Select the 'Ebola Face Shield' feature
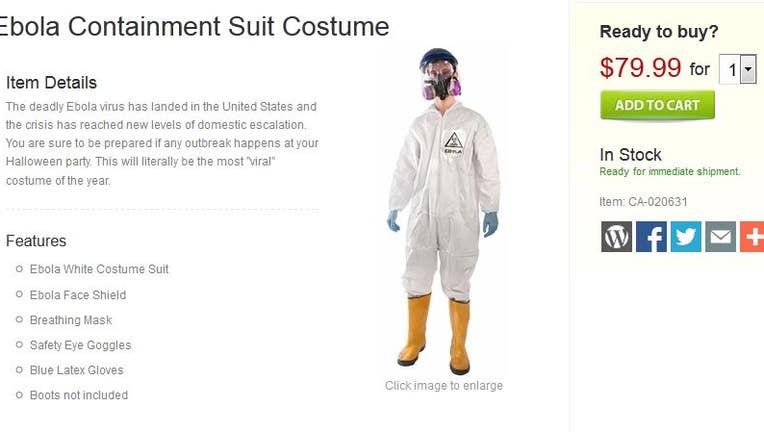The width and height of the screenshot is (764, 432). pos(78,295)
